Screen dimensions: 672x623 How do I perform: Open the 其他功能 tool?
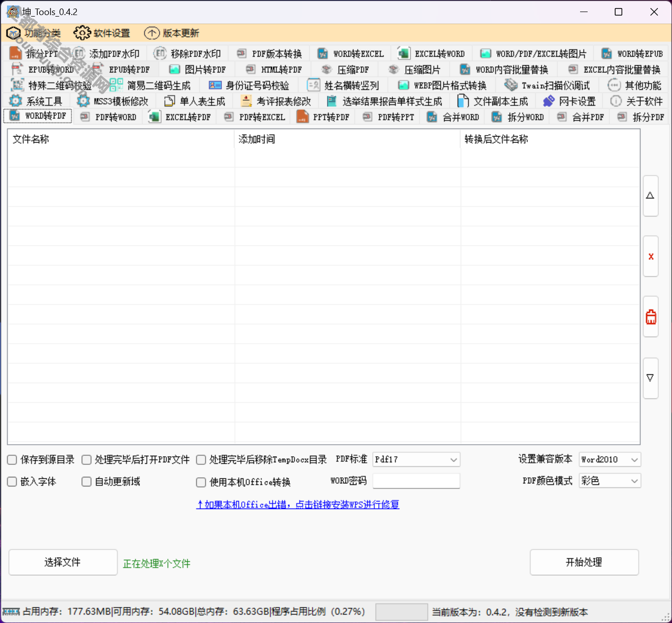635,85
